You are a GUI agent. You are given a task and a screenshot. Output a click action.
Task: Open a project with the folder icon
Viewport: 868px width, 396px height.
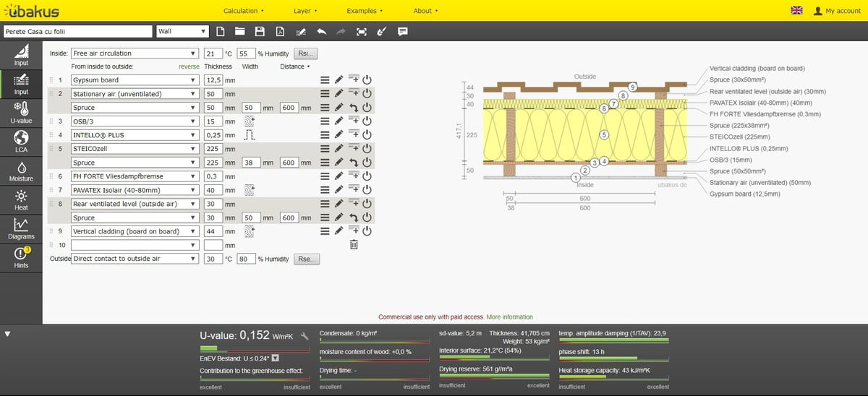point(241,32)
